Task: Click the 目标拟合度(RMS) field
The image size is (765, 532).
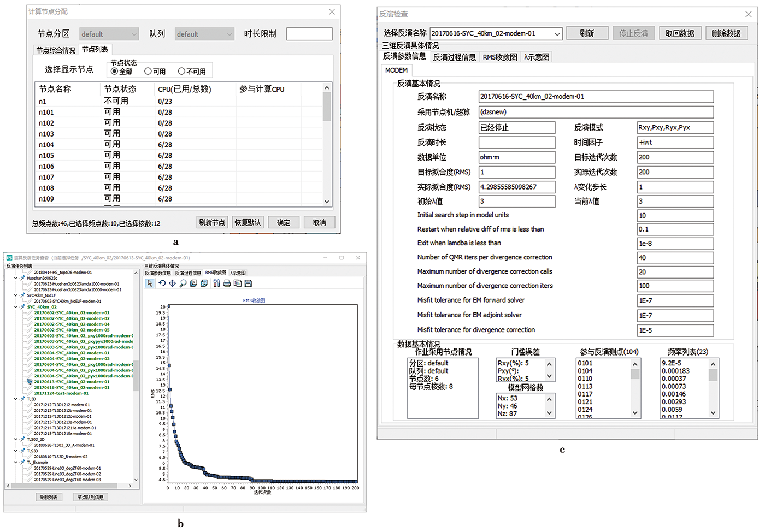Action: click(517, 172)
